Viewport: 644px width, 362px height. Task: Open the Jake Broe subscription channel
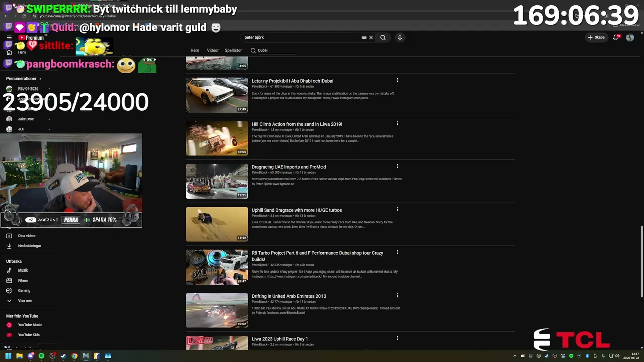point(26,119)
